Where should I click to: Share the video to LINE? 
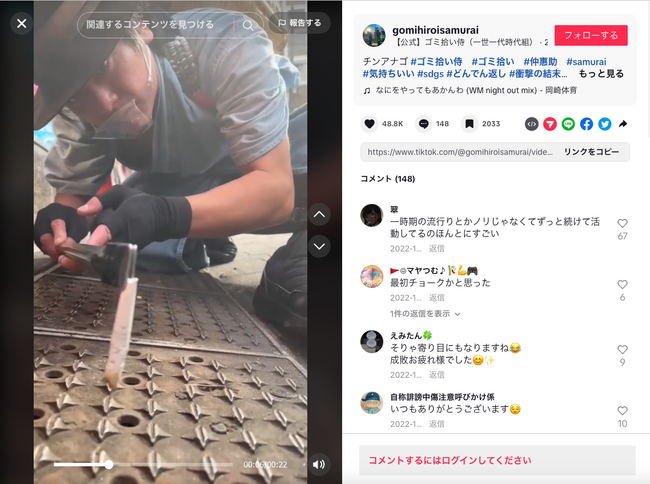pyautogui.click(x=568, y=124)
